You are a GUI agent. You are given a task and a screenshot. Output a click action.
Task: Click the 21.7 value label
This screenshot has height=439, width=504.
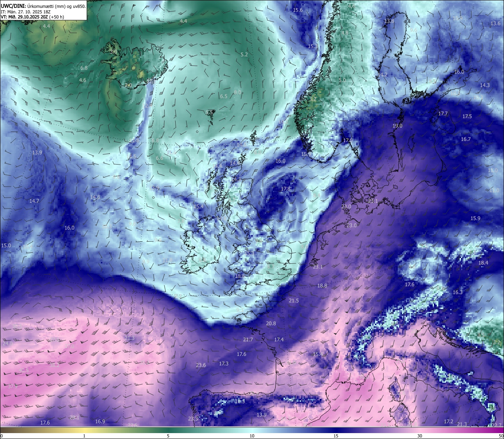tap(248, 340)
